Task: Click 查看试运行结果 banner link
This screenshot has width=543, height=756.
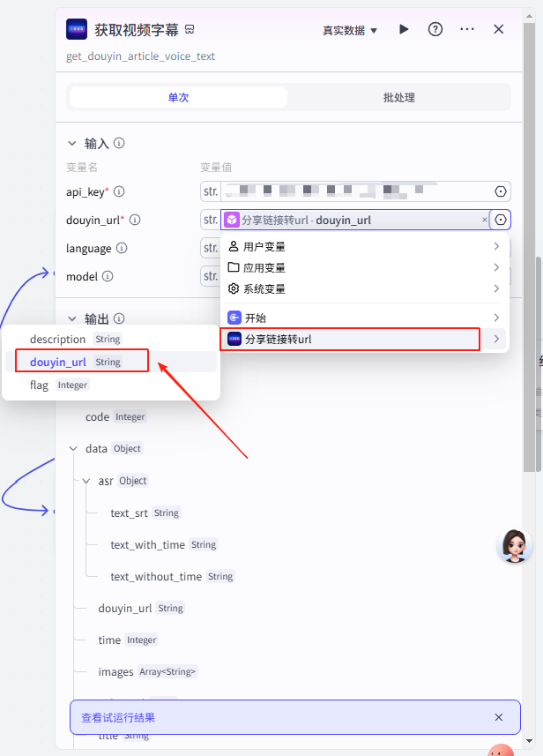Action: (x=117, y=717)
